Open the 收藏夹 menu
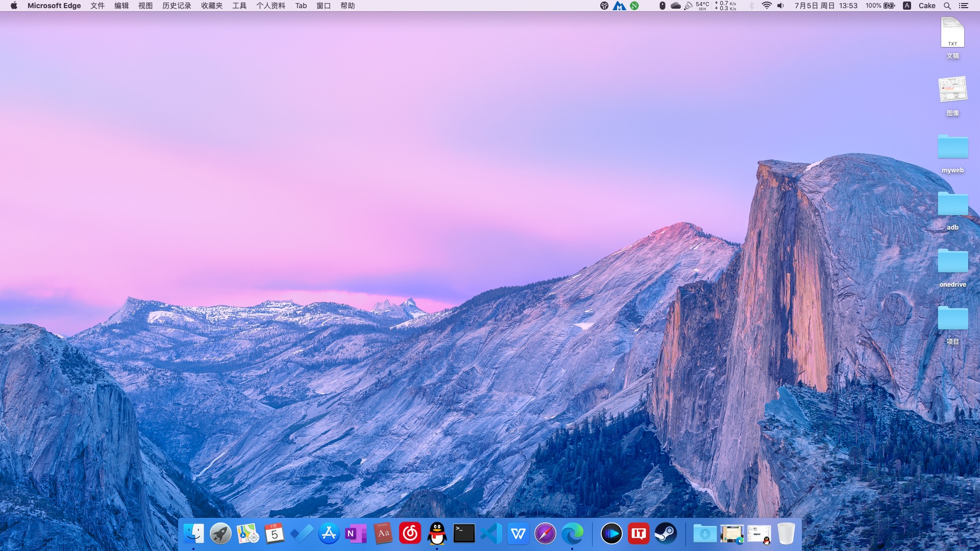980x551 pixels. (212, 6)
